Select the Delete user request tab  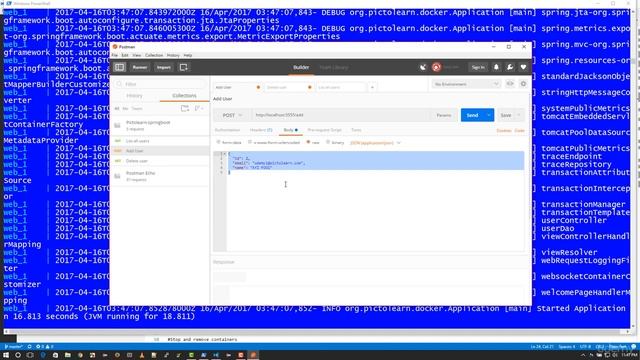pyautogui.click(x=288, y=87)
